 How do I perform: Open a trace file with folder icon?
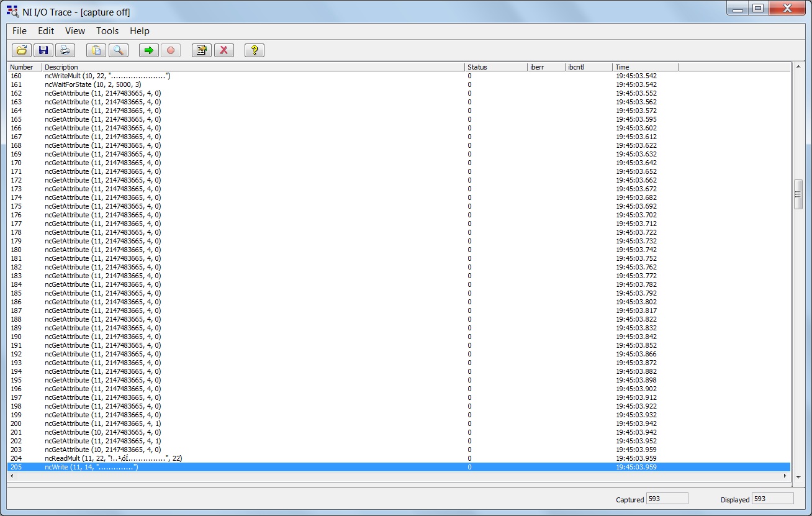point(22,50)
